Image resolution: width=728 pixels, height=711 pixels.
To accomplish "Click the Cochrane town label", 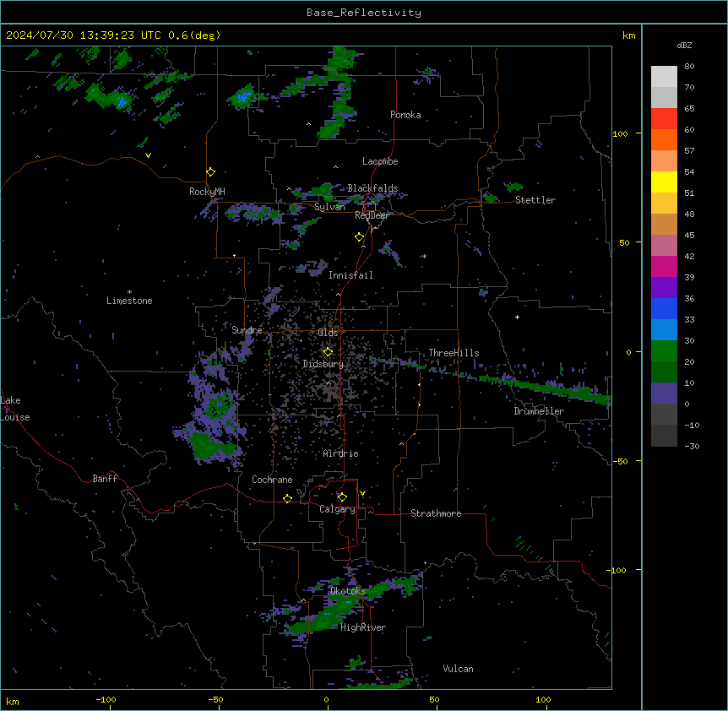I will coord(272,480).
